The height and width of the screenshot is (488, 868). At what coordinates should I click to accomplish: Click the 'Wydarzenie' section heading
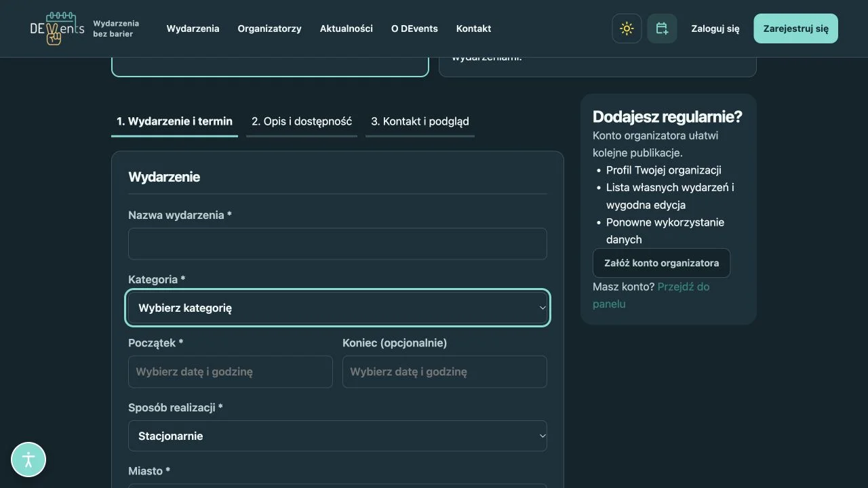coord(164,177)
